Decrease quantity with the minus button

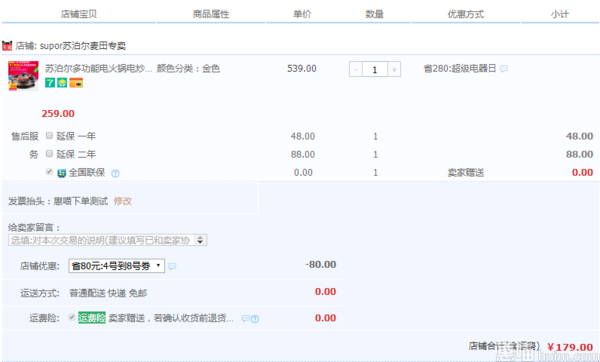pos(355,69)
